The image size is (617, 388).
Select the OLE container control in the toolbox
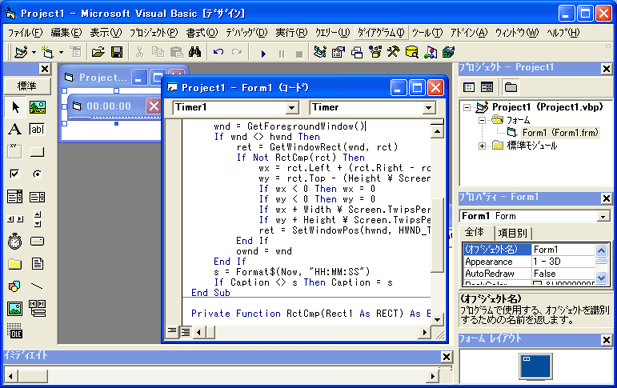pyautogui.click(x=15, y=331)
